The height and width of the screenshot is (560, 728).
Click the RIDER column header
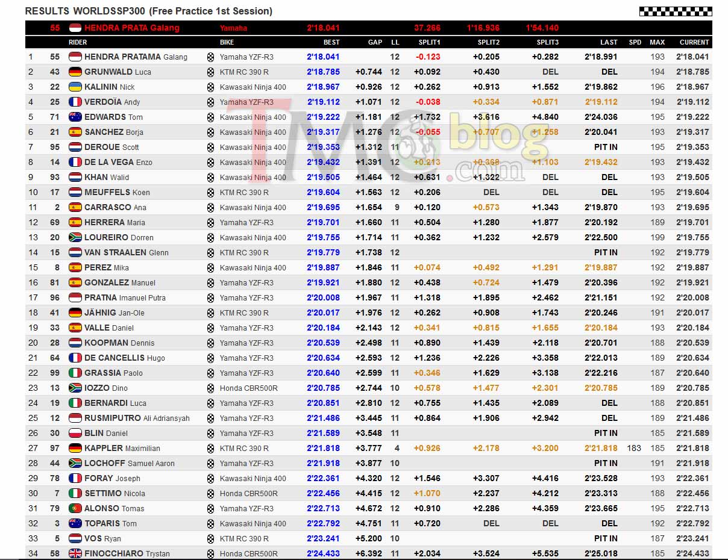pos(78,42)
